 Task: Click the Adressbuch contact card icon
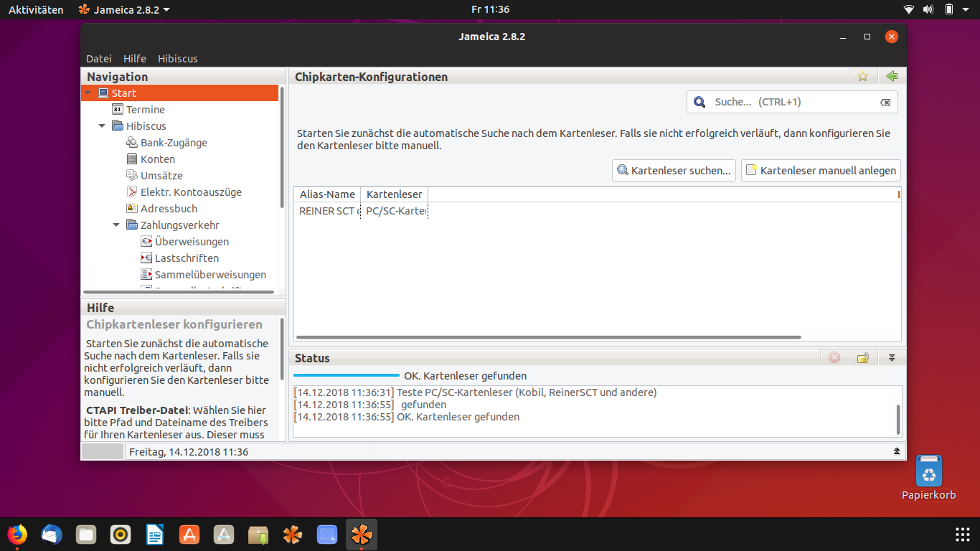point(132,209)
